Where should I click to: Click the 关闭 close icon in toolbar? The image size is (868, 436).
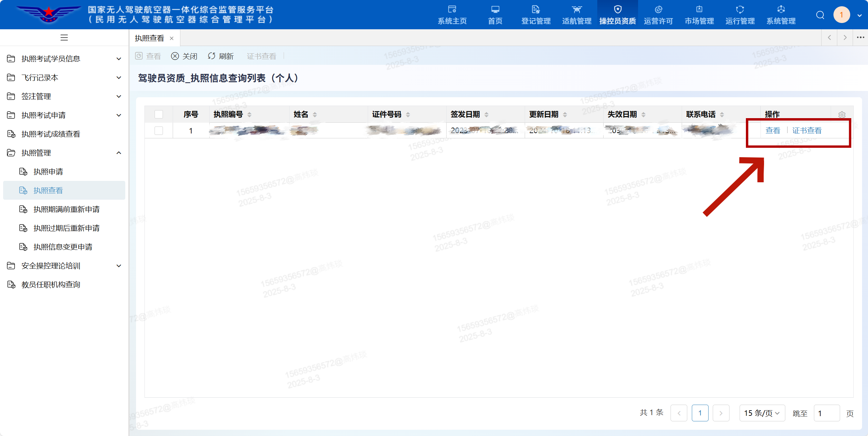[x=175, y=56]
